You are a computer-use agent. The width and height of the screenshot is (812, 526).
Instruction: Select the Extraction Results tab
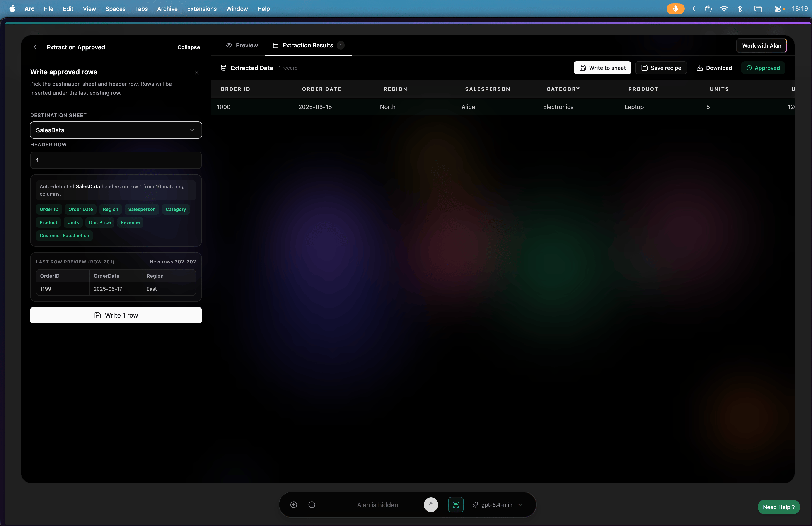click(308, 45)
